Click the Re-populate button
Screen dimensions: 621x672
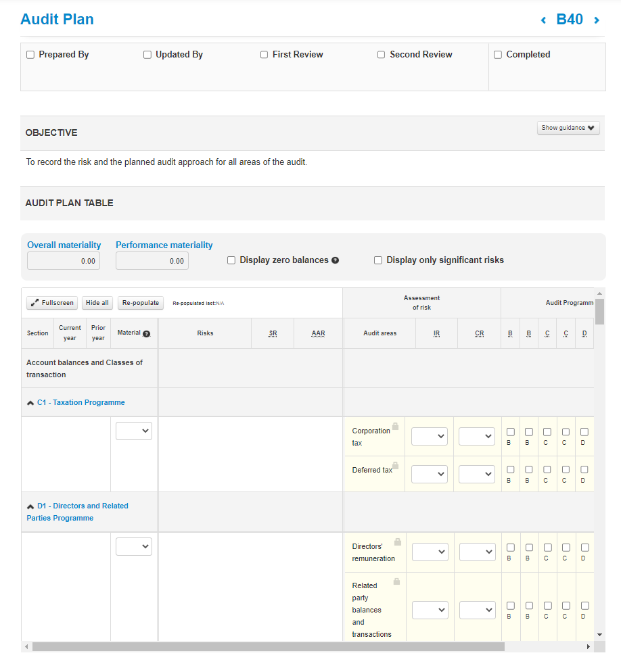(140, 302)
